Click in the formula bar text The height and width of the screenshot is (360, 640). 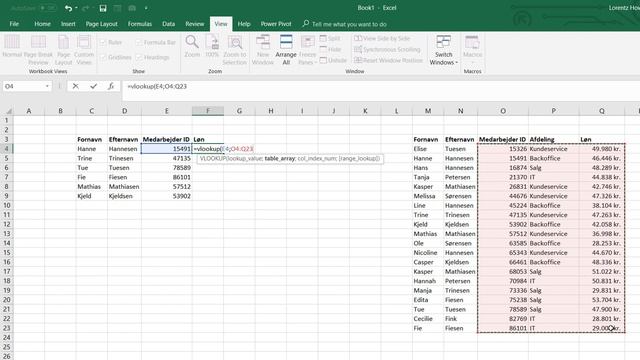tap(157, 86)
